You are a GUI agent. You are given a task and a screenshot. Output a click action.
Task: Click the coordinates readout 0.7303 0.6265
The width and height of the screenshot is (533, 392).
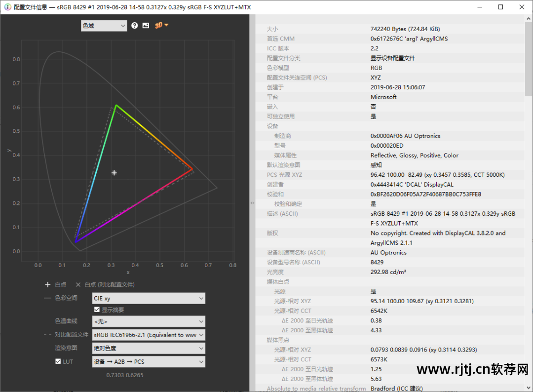(125, 375)
